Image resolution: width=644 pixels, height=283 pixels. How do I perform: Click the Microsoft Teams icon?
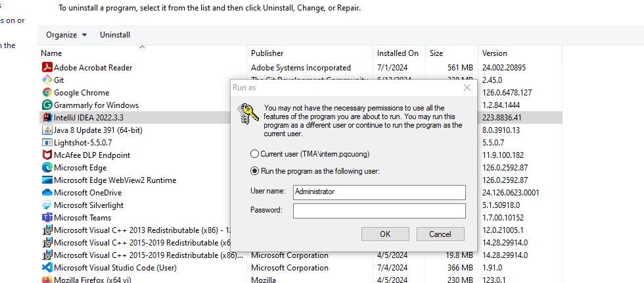47,217
